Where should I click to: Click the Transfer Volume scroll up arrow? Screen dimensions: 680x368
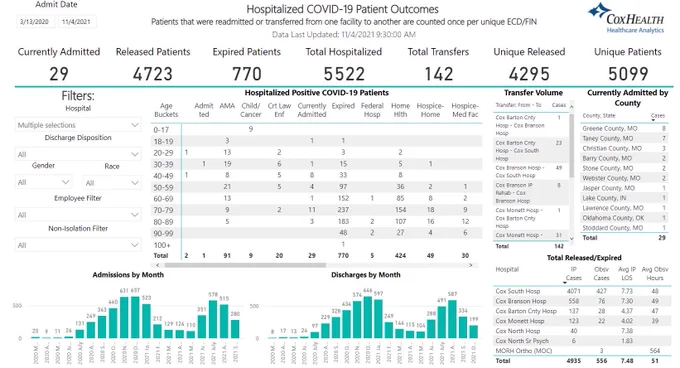click(x=572, y=106)
